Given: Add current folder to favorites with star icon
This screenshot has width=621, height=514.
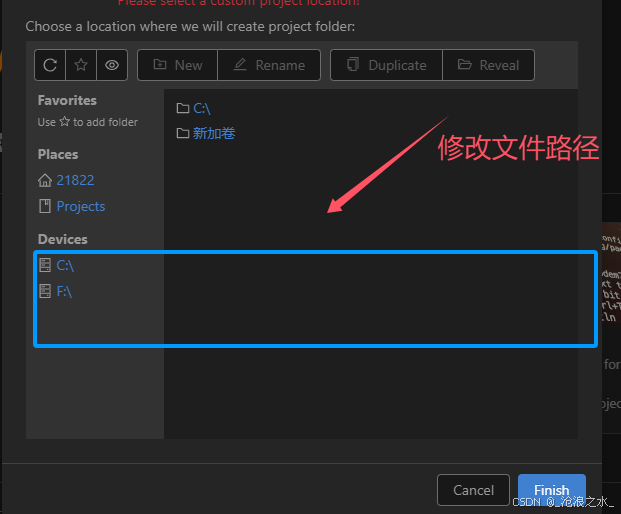Looking at the screenshot, I should point(81,65).
